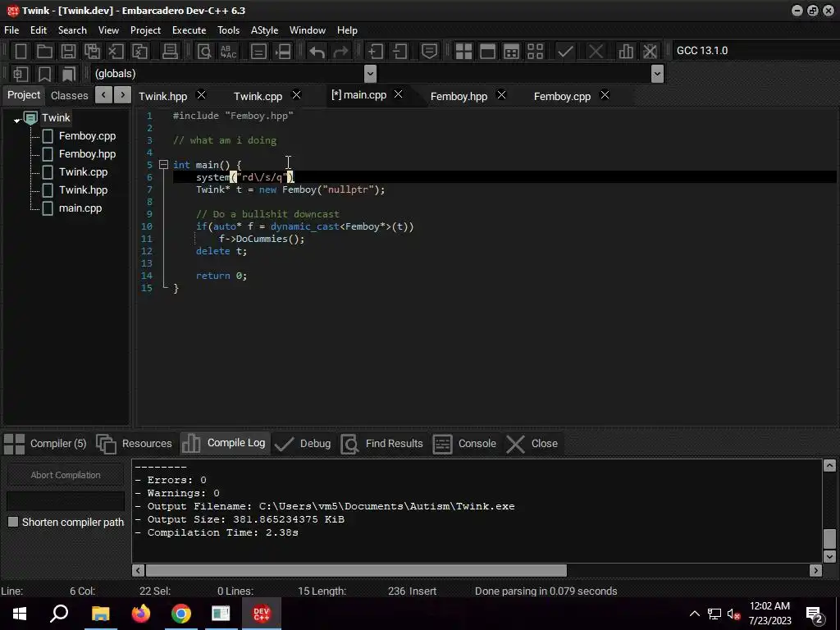Click the Print toolbar icon
Screen dimensions: 840x630
pyautogui.click(x=170, y=52)
